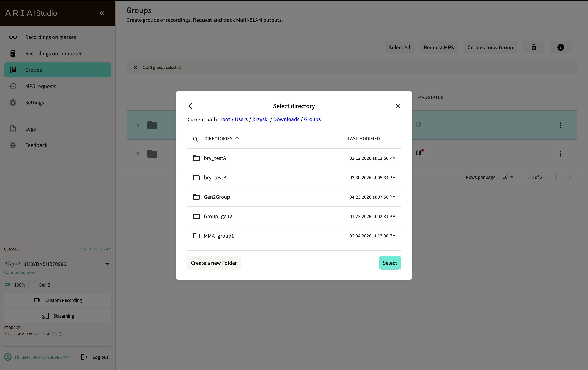
Task: Expand the second group row
Action: pyautogui.click(x=138, y=154)
